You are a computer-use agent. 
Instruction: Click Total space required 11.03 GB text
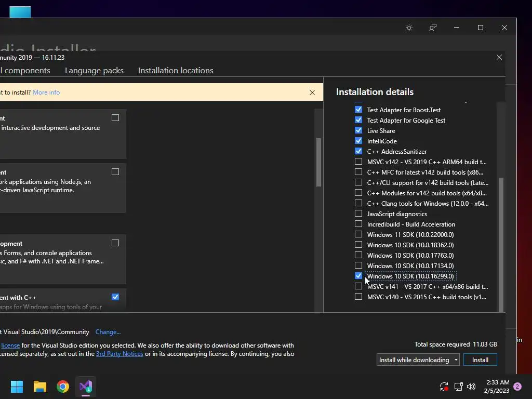tap(456, 344)
